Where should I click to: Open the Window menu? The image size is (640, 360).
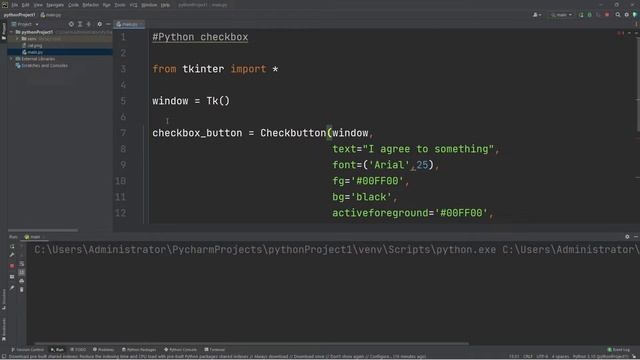149,5
